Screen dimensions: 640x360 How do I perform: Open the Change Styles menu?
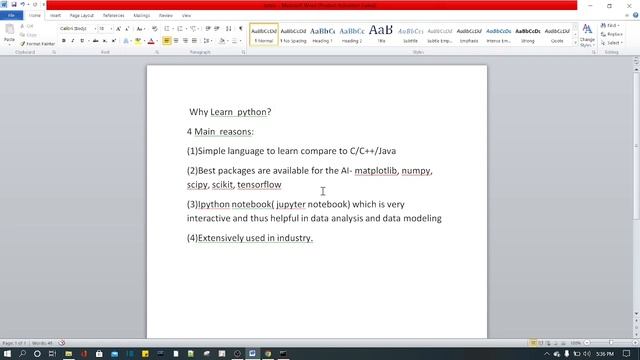[587, 36]
